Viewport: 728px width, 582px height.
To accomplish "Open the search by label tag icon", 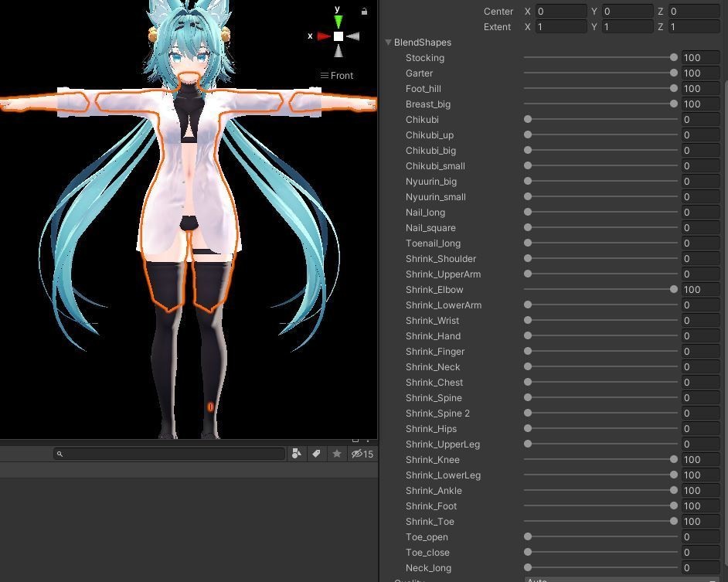I will click(x=317, y=454).
